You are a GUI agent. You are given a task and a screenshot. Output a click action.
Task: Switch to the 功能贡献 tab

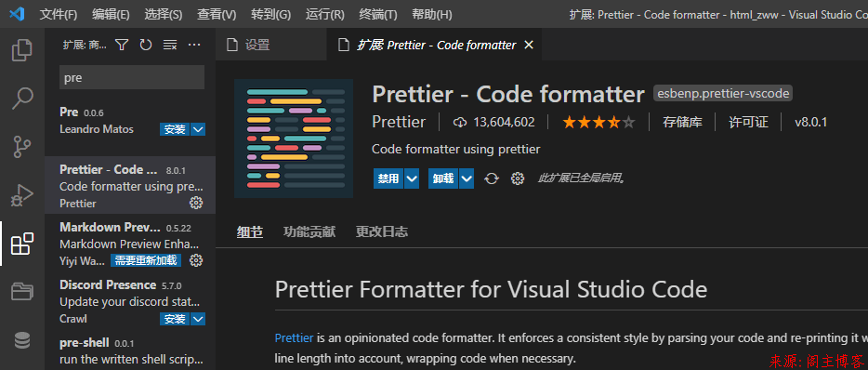coord(309,232)
